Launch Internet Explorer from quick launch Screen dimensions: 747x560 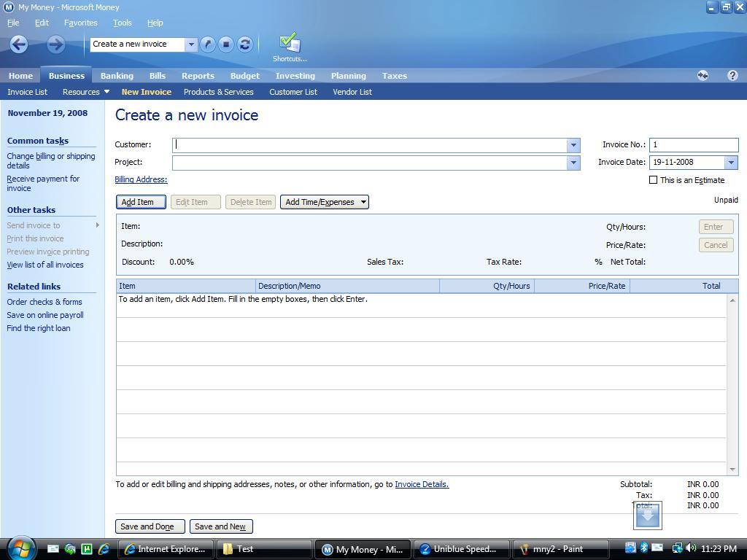pos(103,549)
